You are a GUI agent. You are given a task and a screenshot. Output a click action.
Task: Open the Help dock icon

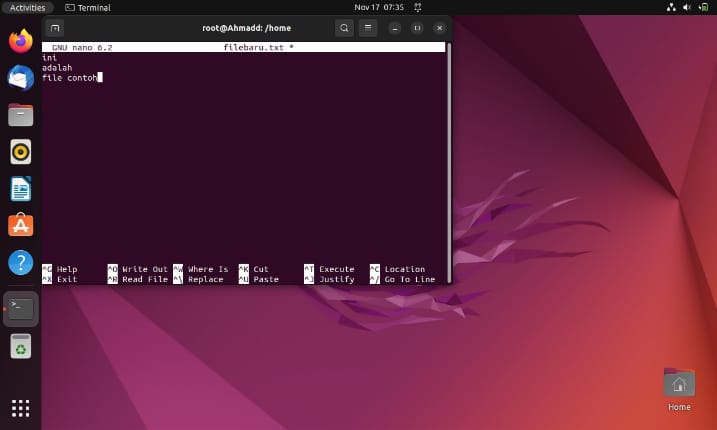click(x=21, y=263)
